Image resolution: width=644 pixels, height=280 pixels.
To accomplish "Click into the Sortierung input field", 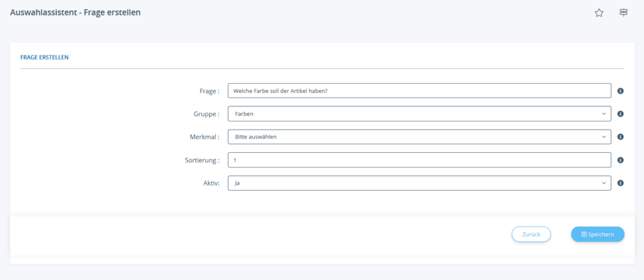I will click(x=419, y=160).
